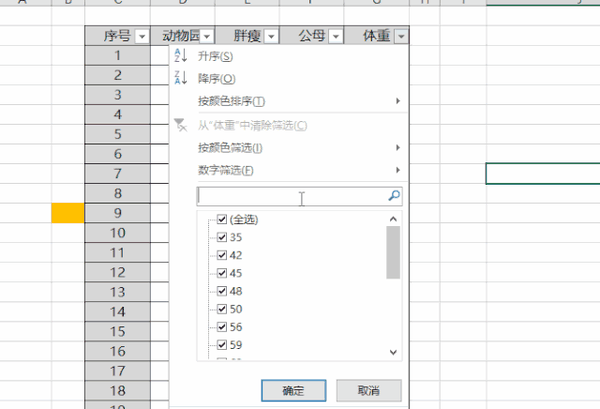Select the 序号 header cell

tap(117, 36)
